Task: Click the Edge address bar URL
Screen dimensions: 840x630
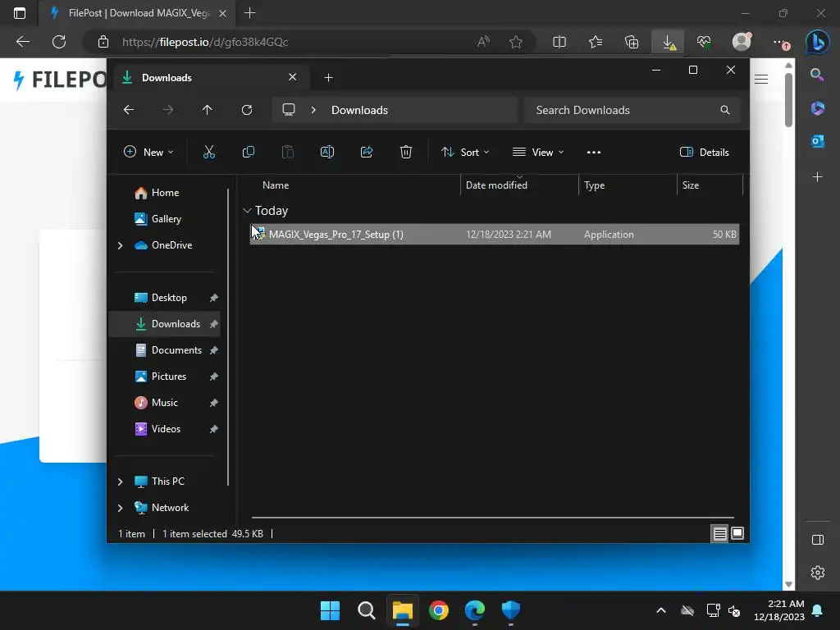Action: (205, 42)
